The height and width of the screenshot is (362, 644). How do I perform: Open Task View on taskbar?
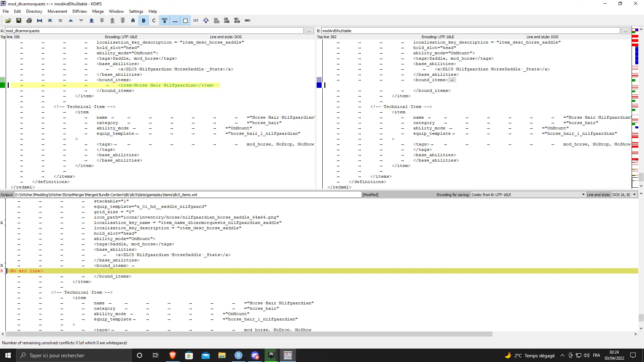tap(155, 355)
